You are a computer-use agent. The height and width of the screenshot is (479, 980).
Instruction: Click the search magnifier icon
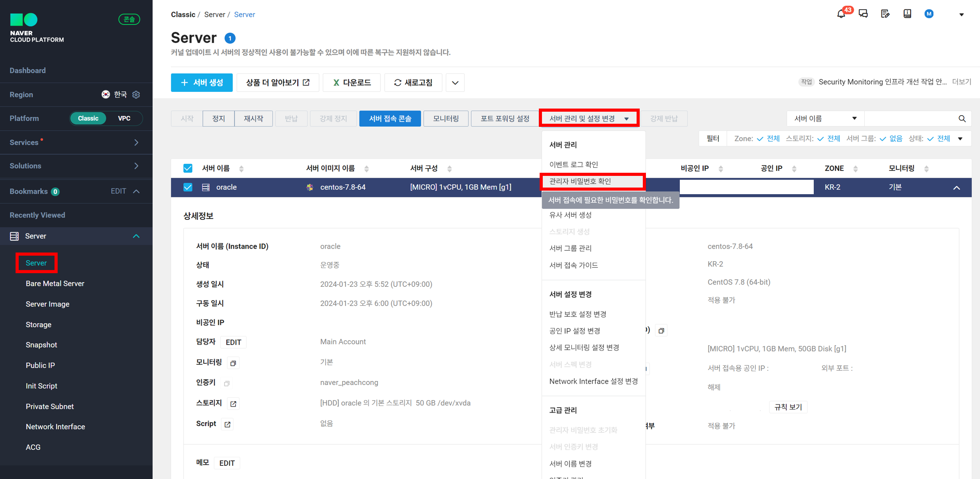tap(962, 119)
